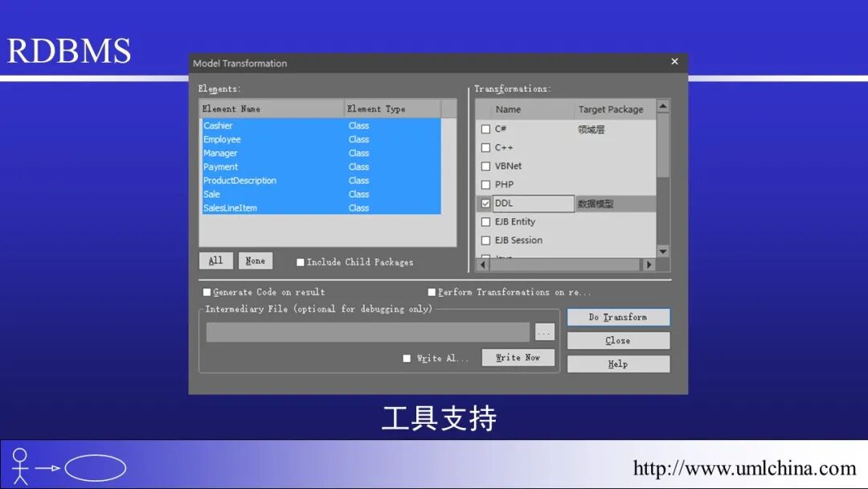This screenshot has width=868, height=489.
Task: Enable the C++ transformation
Action: (486, 147)
